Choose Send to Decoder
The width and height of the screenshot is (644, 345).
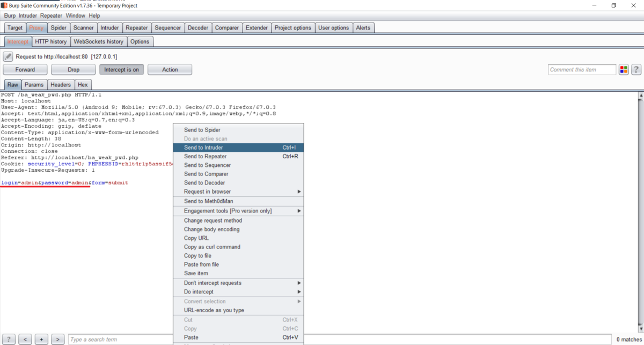coord(238,183)
